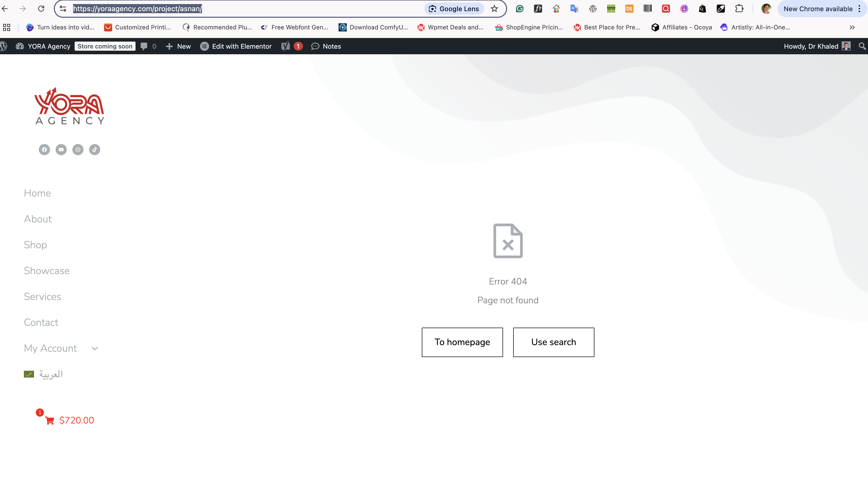Go back using the browser back arrow

(x=5, y=9)
